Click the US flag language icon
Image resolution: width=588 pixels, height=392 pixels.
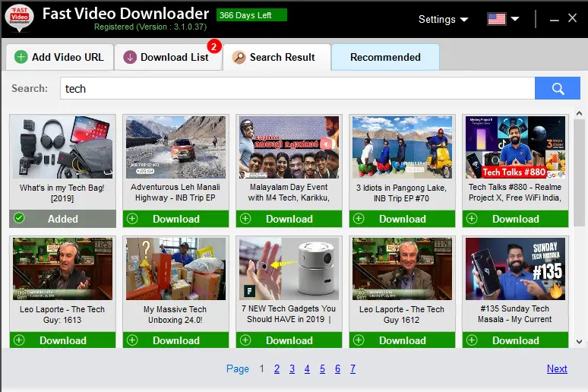[x=497, y=19]
